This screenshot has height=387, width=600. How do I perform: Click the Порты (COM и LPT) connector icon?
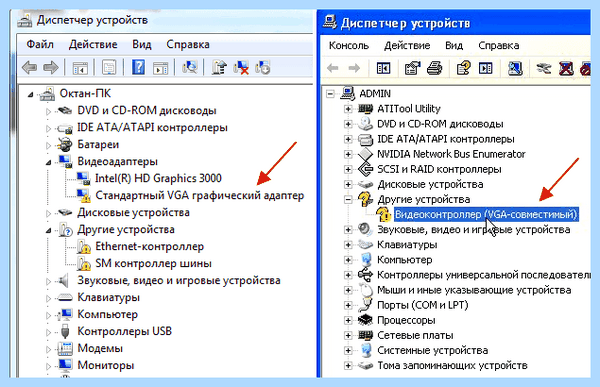pyautogui.click(x=365, y=305)
